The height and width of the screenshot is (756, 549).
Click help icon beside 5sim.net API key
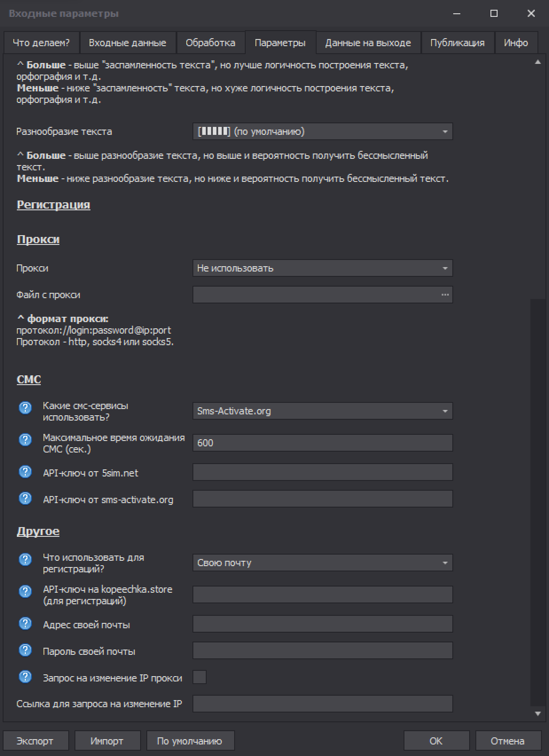[x=25, y=472]
